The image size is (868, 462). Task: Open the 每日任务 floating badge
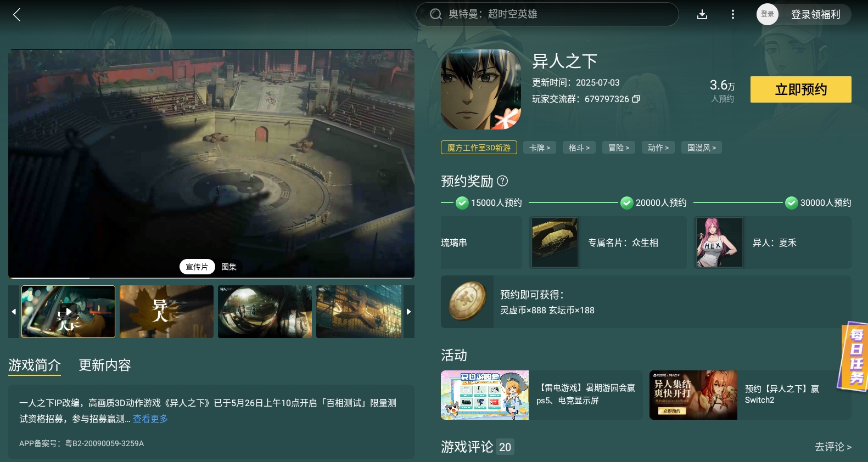coord(854,357)
